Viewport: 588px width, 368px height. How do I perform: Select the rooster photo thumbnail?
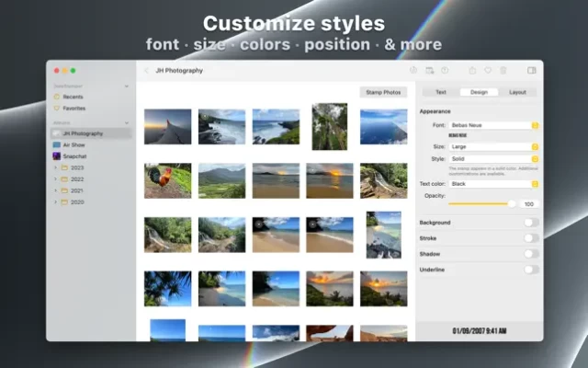tap(168, 180)
